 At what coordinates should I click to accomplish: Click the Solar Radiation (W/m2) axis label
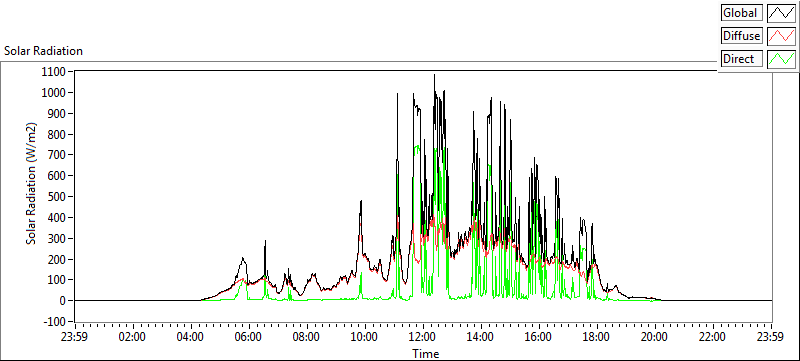point(32,184)
